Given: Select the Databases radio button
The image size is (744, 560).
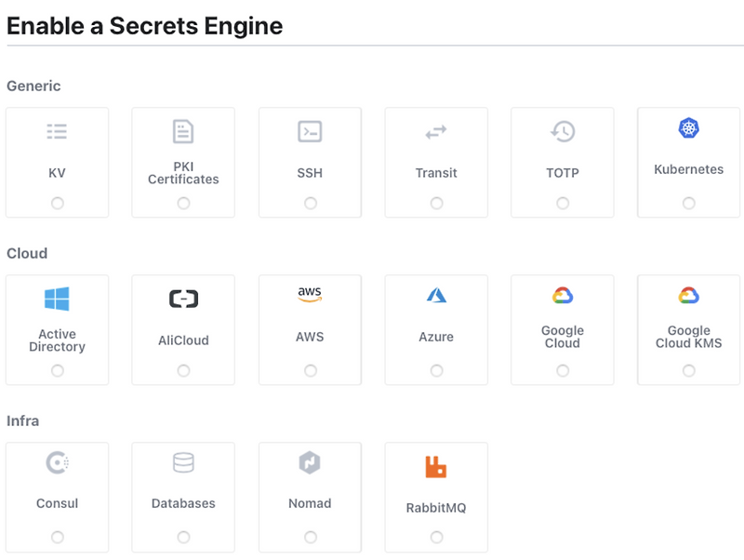Looking at the screenshot, I should [x=183, y=537].
